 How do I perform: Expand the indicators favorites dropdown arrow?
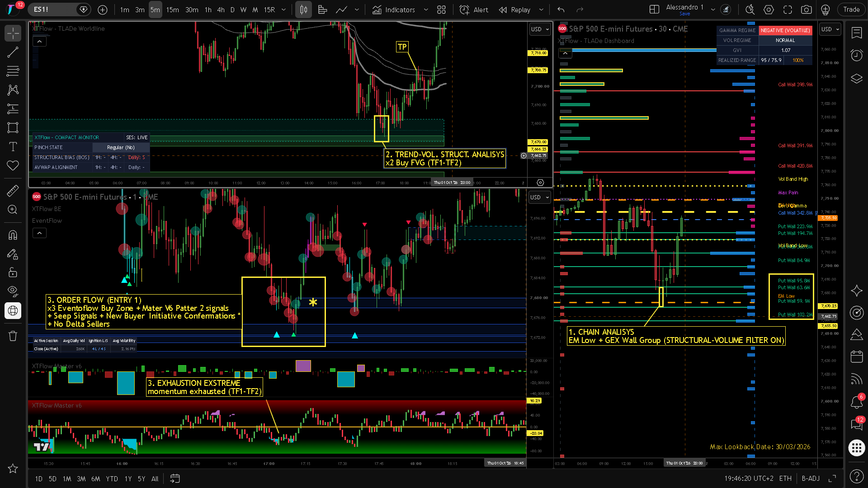pyautogui.click(x=425, y=9)
